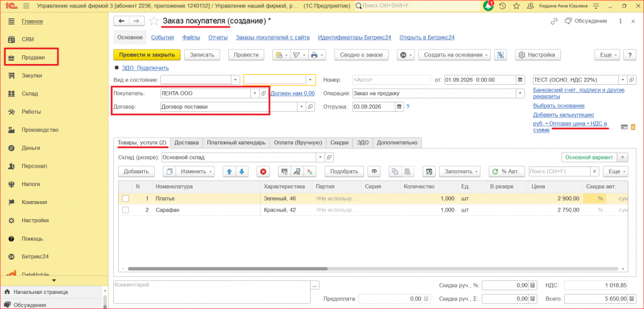Expand the Склад (резерв) dropdown
644x309 pixels.
click(320, 157)
